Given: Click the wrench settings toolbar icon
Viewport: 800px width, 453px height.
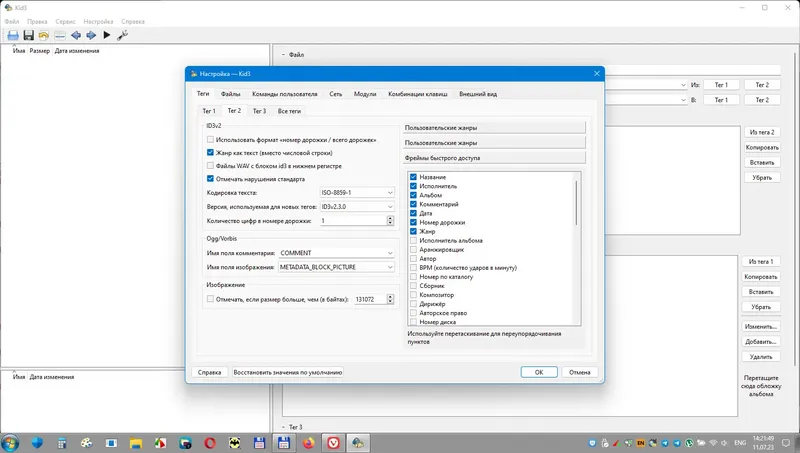Looking at the screenshot, I should 122,35.
